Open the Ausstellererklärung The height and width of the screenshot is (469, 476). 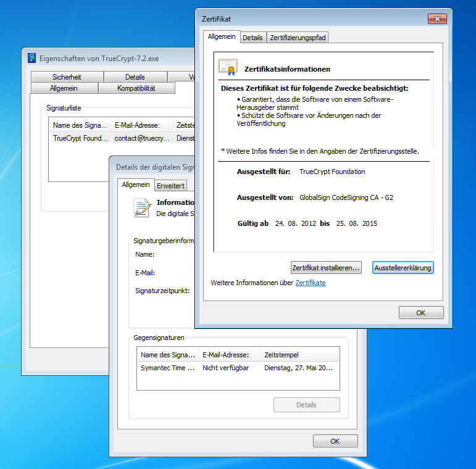pyautogui.click(x=403, y=268)
